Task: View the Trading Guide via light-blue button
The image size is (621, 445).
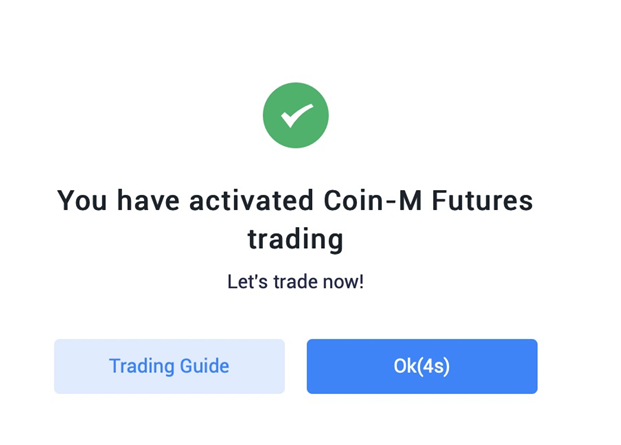Action: (x=169, y=366)
